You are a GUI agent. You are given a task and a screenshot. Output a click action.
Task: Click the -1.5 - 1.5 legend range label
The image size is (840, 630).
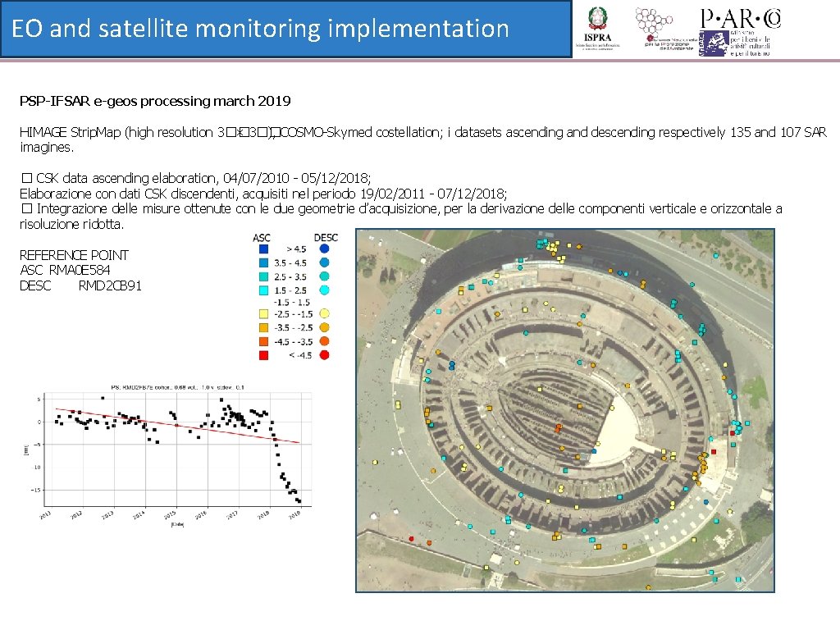[291, 303]
